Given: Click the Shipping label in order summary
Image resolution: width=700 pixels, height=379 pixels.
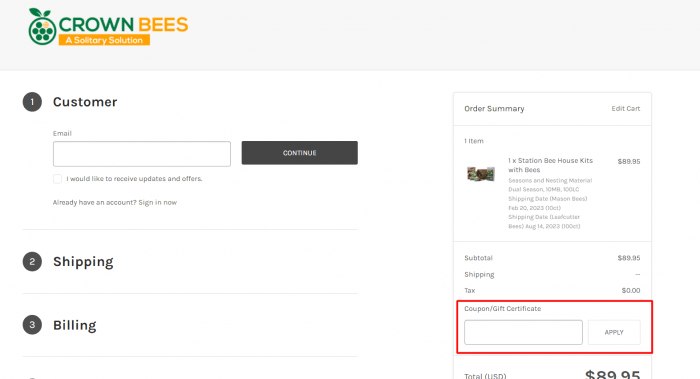Looking at the screenshot, I should [x=479, y=275].
